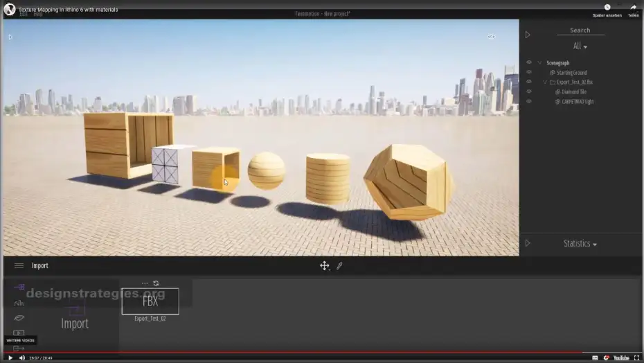Viewport: 644px width, 363px height.
Task: Collapse the Export_Test_02.fbx folder node
Action: tap(545, 82)
